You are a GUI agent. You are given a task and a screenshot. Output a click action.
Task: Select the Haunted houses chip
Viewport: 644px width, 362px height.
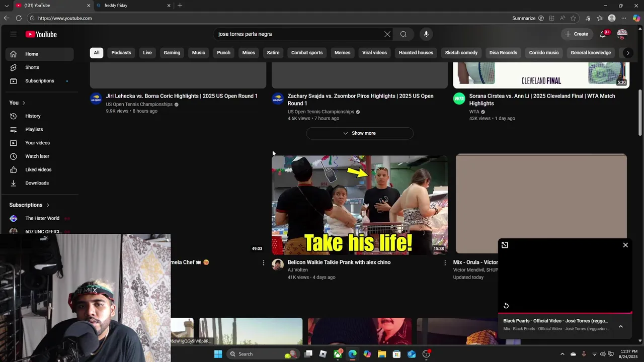pos(416,53)
